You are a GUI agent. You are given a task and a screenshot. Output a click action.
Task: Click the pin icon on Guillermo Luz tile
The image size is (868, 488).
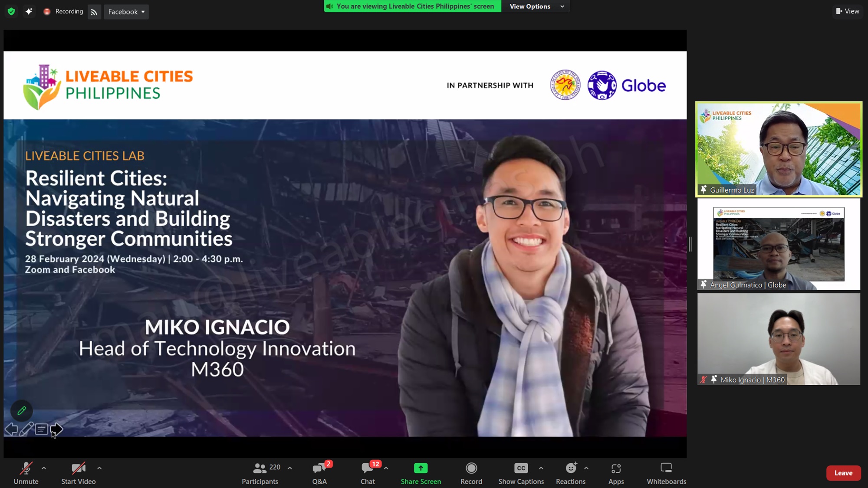coord(704,190)
